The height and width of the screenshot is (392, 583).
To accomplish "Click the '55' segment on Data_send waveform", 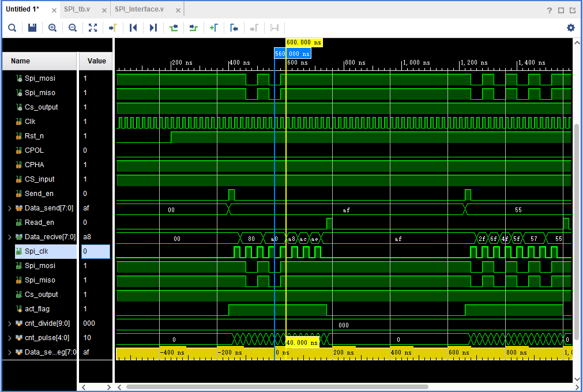I will click(518, 210).
